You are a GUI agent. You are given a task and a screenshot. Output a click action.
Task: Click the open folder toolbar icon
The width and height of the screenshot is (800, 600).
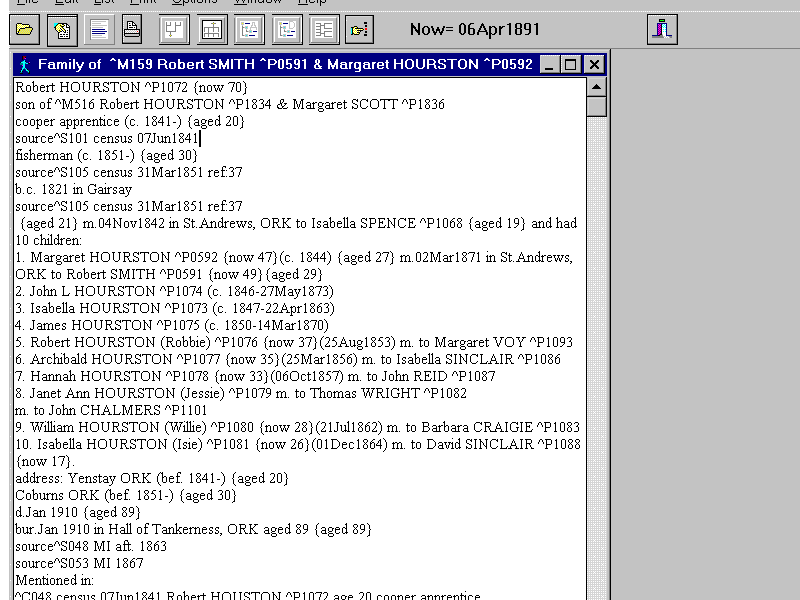coord(25,30)
